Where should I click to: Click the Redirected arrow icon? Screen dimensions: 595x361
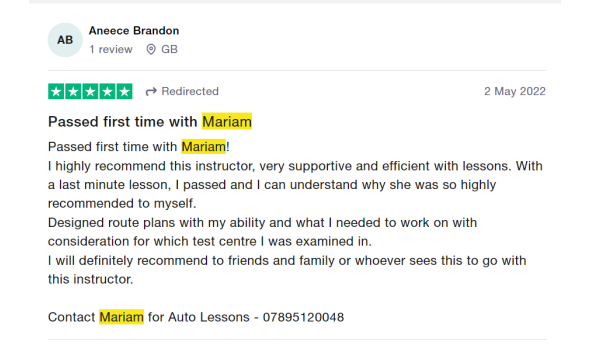point(151,91)
